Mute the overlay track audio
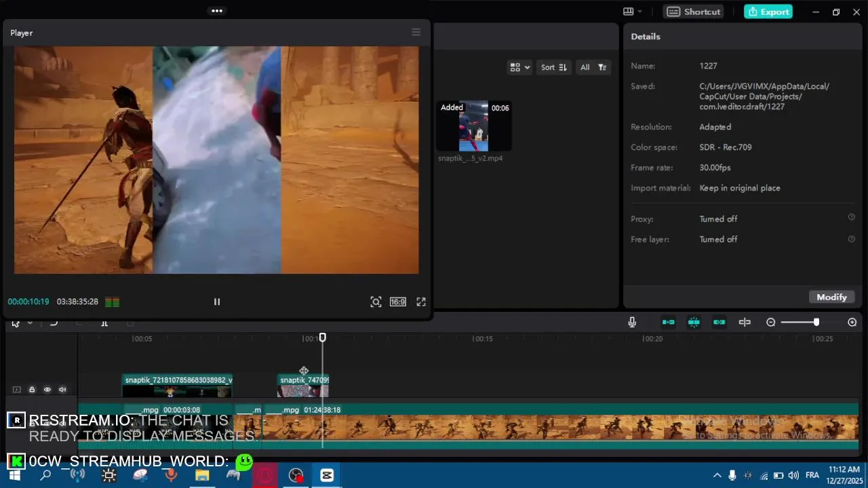This screenshot has width=868, height=488. click(x=63, y=390)
